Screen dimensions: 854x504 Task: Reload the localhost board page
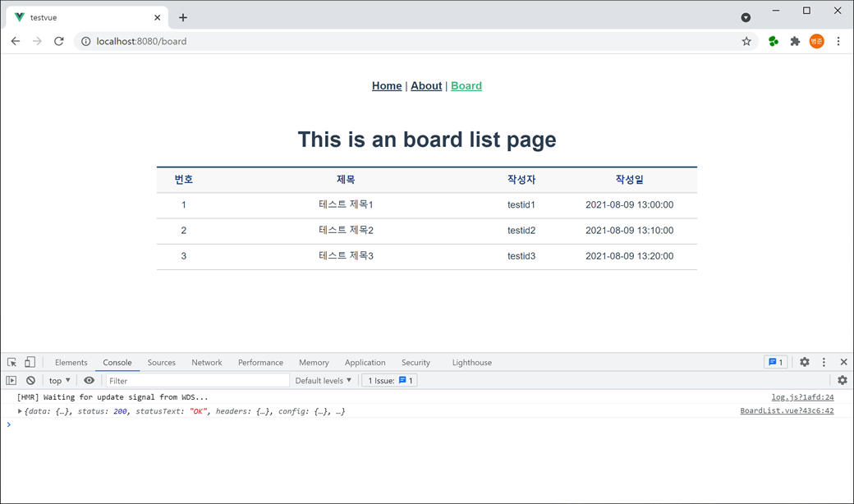59,41
